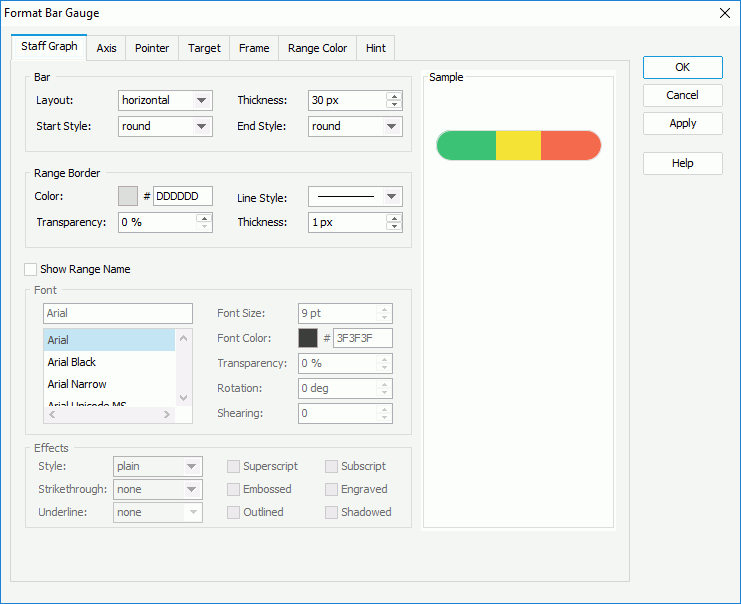741x604 pixels.
Task: Select the Hint tab
Action: click(x=376, y=48)
